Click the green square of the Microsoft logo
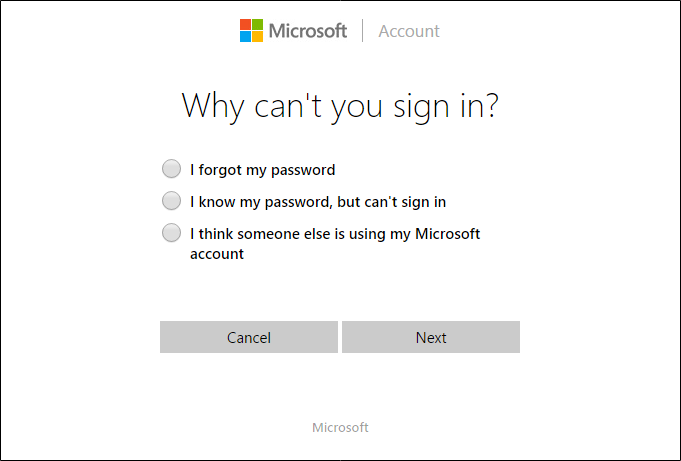Image resolution: width=681 pixels, height=461 pixels. click(258, 25)
